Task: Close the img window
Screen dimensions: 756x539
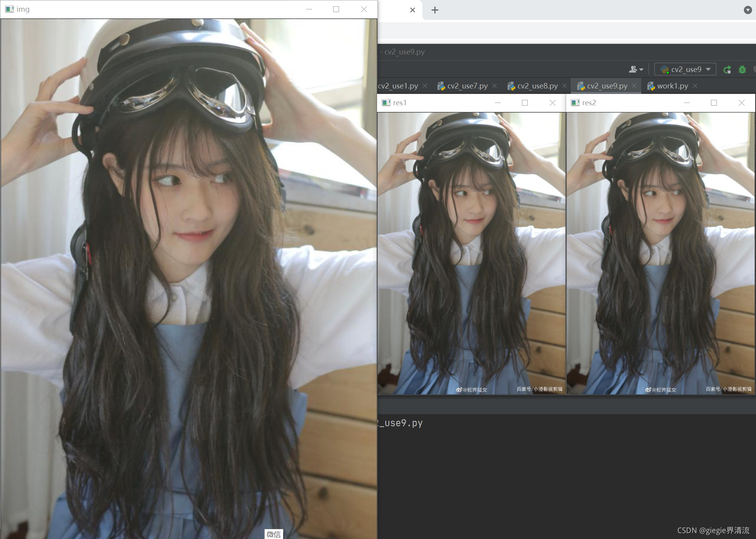Action: [x=364, y=9]
